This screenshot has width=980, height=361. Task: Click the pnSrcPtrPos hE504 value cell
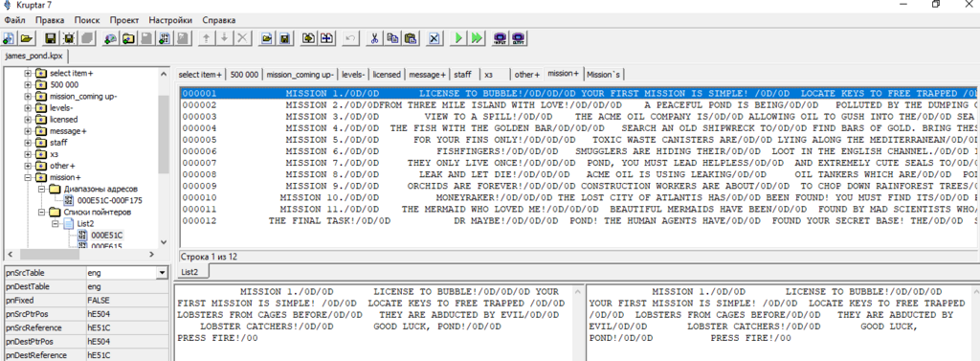coord(127,314)
